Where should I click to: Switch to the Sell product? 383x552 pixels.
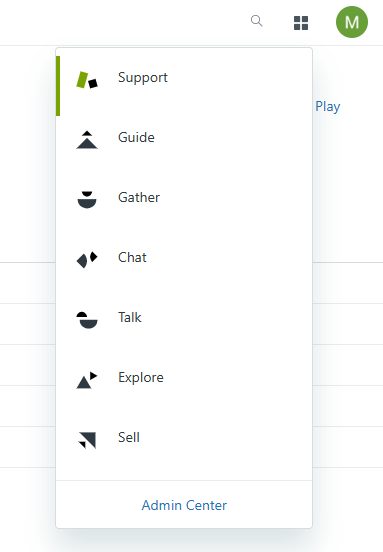pyautogui.click(x=184, y=446)
